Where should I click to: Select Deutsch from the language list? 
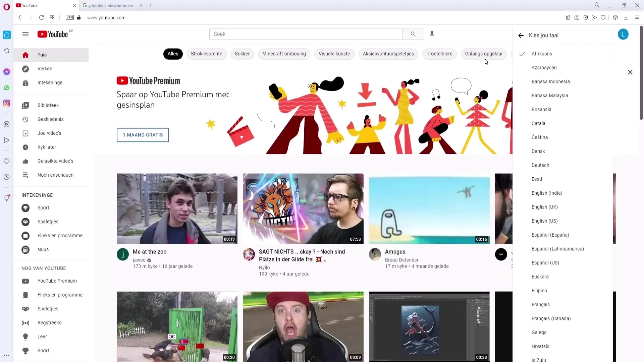click(540, 165)
